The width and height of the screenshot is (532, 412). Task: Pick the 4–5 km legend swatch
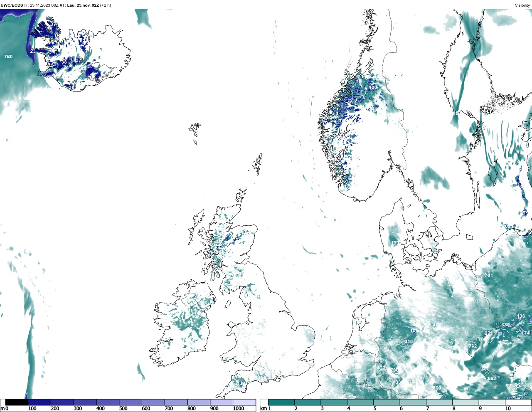coord(360,402)
